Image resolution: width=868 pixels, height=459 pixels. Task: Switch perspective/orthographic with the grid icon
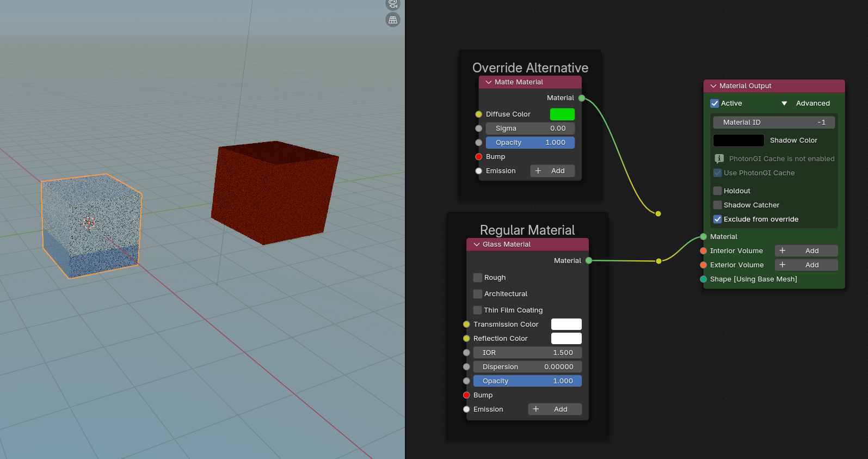pyautogui.click(x=392, y=20)
